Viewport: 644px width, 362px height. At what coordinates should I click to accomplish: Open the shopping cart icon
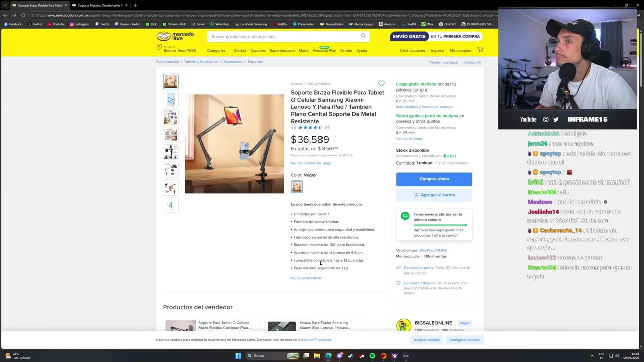pyautogui.click(x=480, y=50)
